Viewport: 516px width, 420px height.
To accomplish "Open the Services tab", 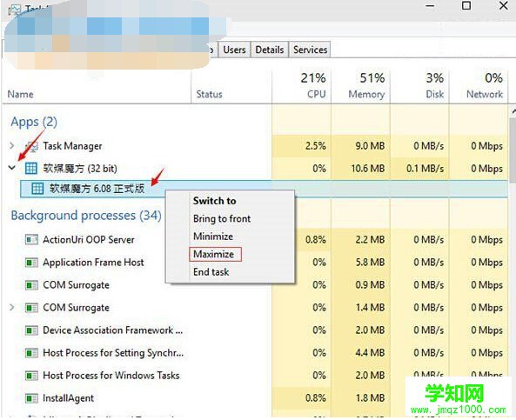I will pyautogui.click(x=310, y=50).
